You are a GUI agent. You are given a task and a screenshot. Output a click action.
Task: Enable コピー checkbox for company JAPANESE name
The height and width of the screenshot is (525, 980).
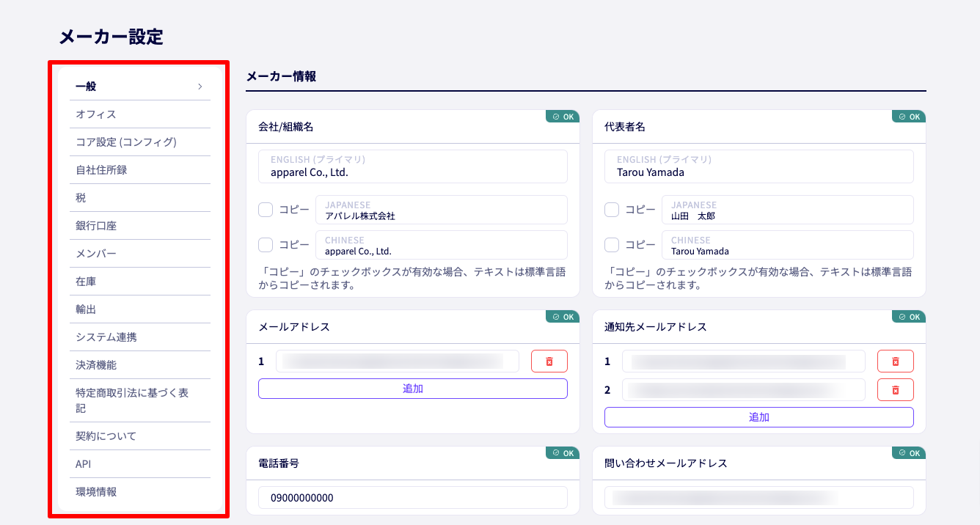pyautogui.click(x=266, y=210)
